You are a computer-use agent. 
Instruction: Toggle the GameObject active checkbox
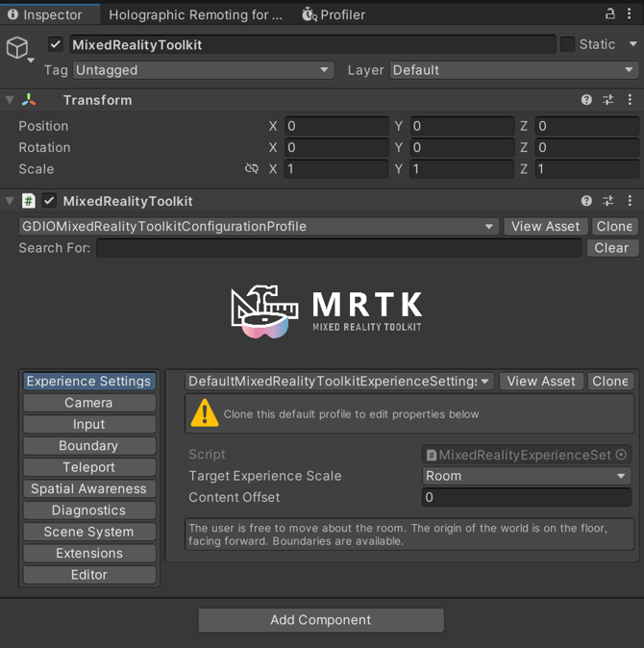click(x=56, y=44)
